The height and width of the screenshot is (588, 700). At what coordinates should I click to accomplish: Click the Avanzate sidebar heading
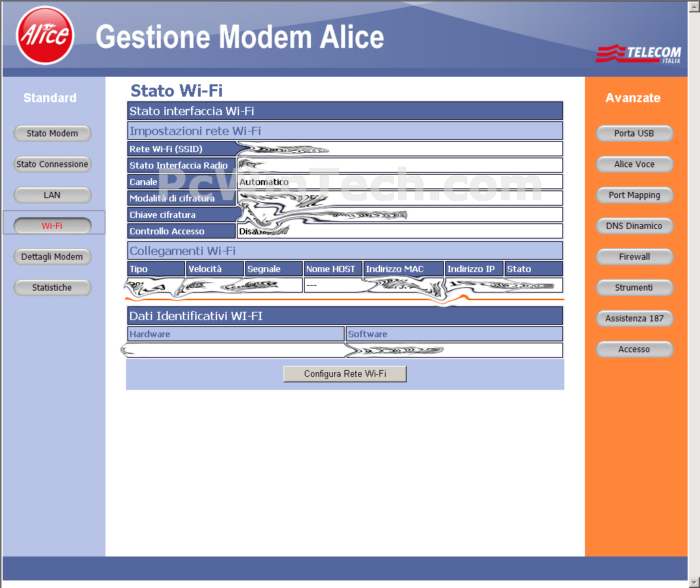tap(633, 98)
